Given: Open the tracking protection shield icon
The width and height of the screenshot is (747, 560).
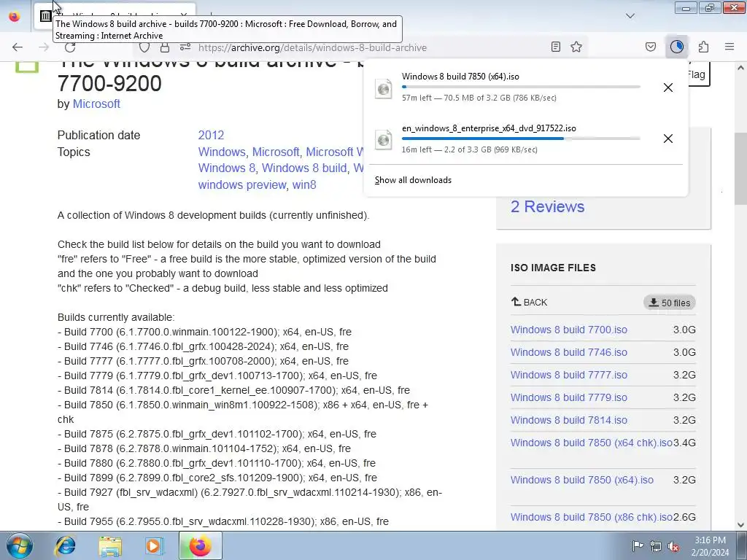Looking at the screenshot, I should [x=144, y=47].
